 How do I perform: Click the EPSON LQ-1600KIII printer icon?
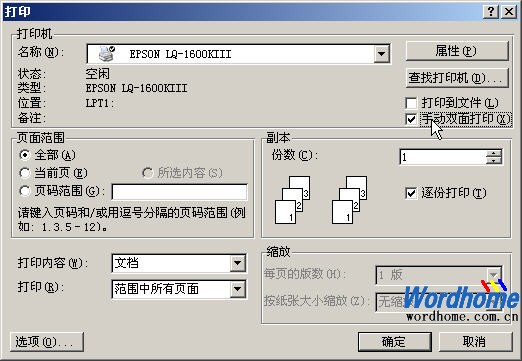click(107, 54)
